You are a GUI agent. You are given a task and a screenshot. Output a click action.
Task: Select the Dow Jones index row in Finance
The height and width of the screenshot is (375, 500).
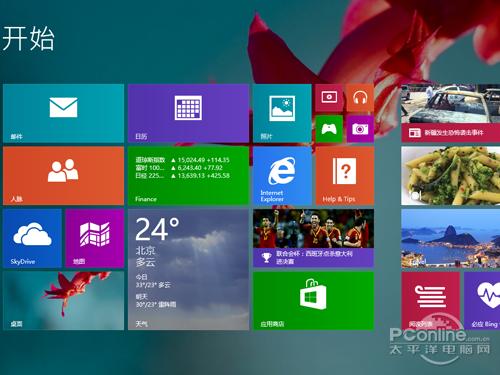[182, 160]
